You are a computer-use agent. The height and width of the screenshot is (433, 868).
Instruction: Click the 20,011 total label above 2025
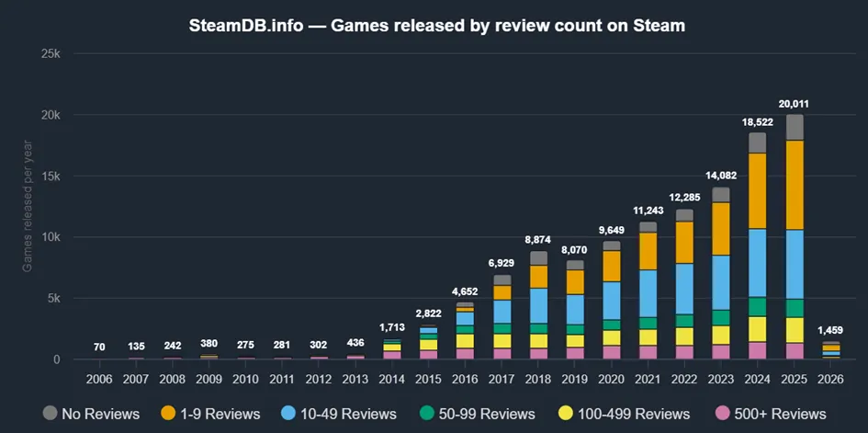[795, 104]
